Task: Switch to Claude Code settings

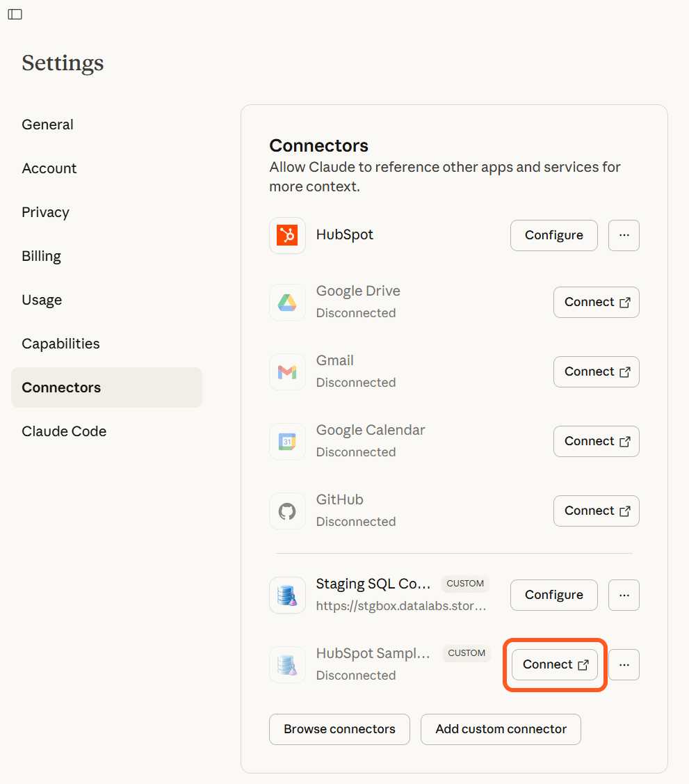Action: tap(64, 431)
